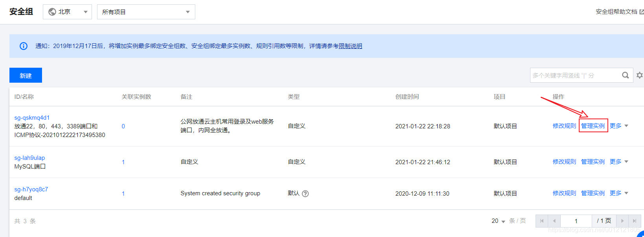
Task: Open the 限制说明 link in notice
Action: [x=350, y=46]
